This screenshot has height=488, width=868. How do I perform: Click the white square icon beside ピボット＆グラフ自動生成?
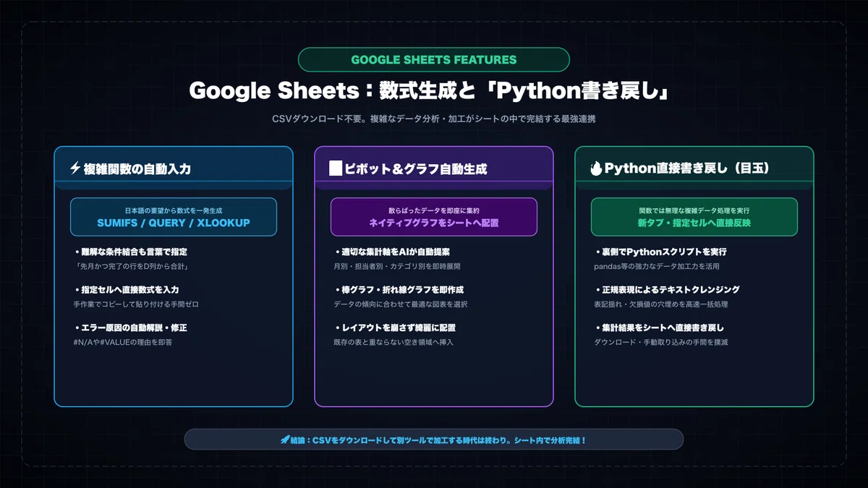click(335, 168)
